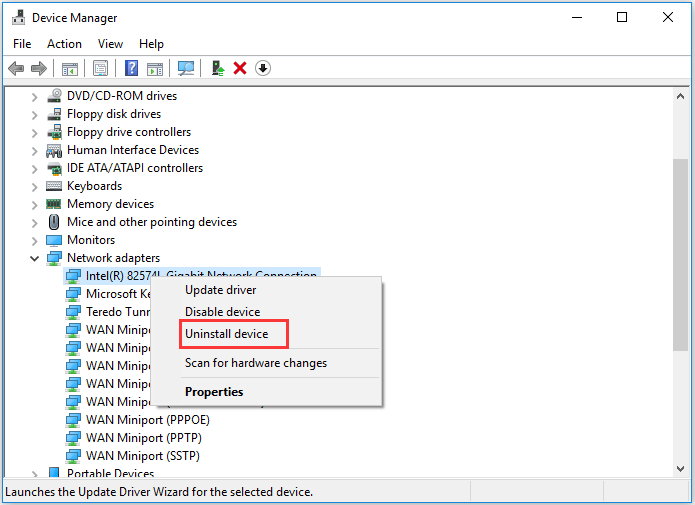Open the File menu
The height and width of the screenshot is (505, 695).
pos(22,44)
